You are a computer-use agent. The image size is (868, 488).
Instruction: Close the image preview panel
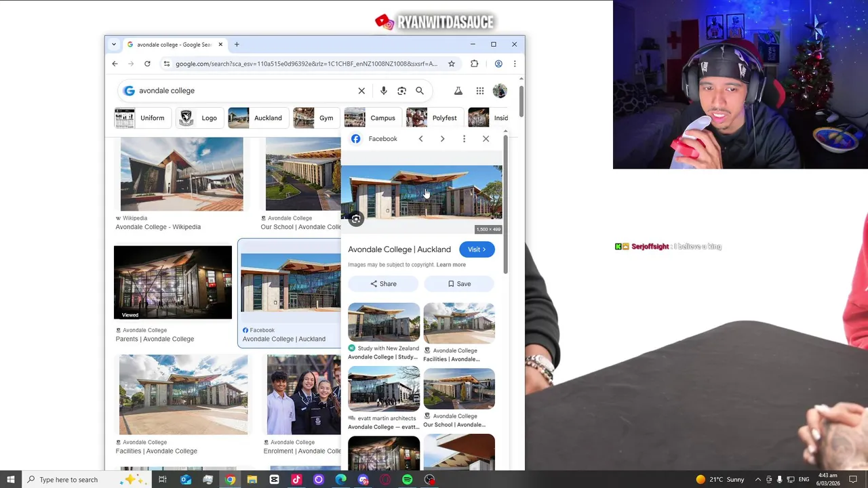pyautogui.click(x=486, y=139)
